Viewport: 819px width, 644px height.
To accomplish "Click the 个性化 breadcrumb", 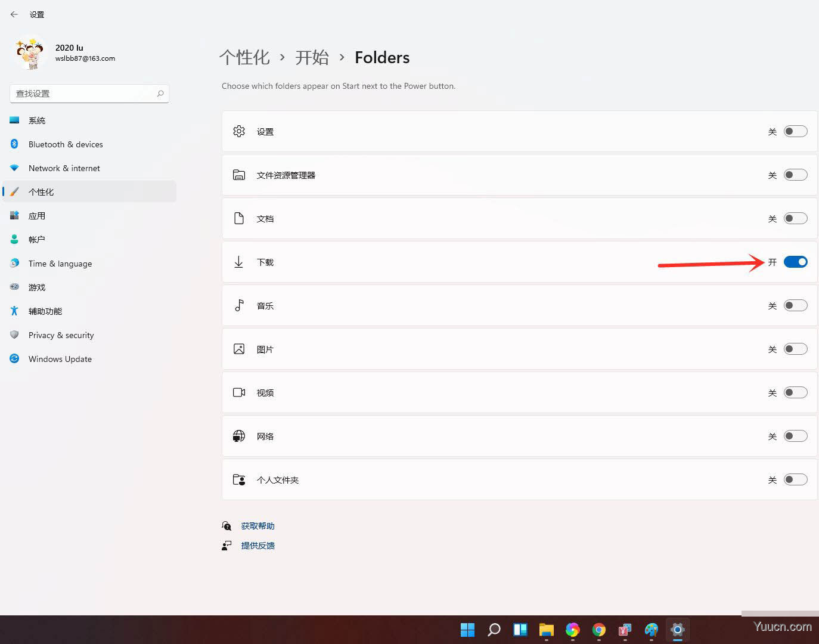I will tap(244, 57).
